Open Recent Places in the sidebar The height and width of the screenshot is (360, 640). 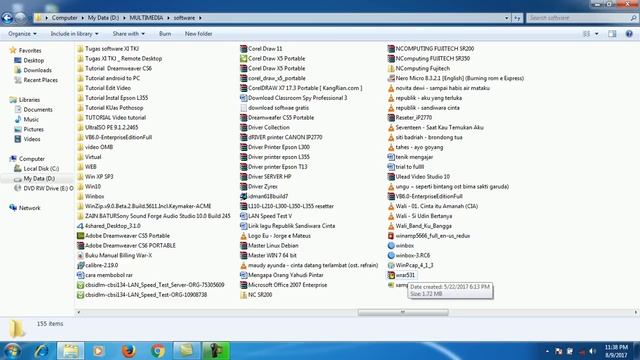point(40,80)
